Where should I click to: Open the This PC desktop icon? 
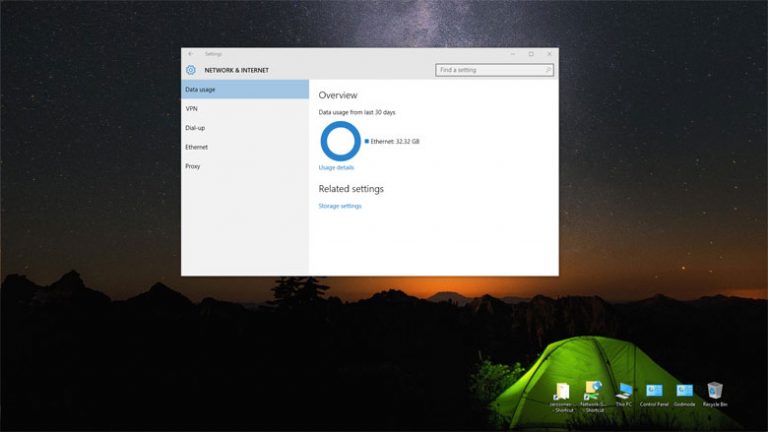[624, 394]
